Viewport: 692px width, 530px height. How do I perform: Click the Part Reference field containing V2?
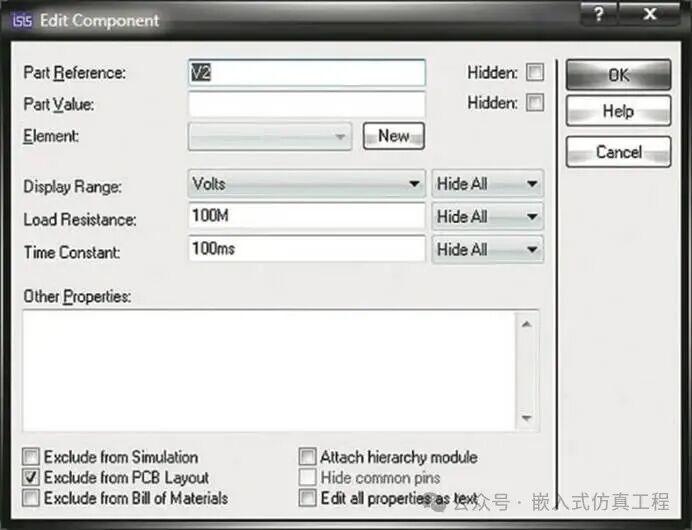(307, 73)
